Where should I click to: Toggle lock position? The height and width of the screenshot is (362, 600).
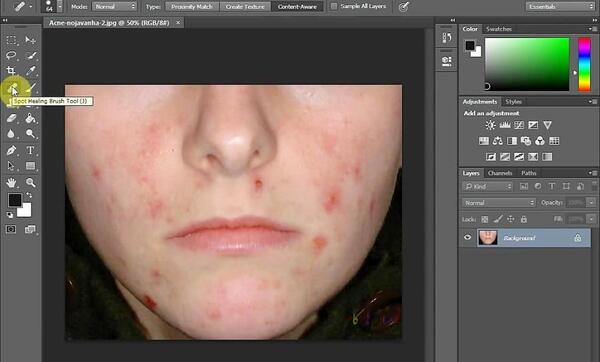(x=510, y=219)
